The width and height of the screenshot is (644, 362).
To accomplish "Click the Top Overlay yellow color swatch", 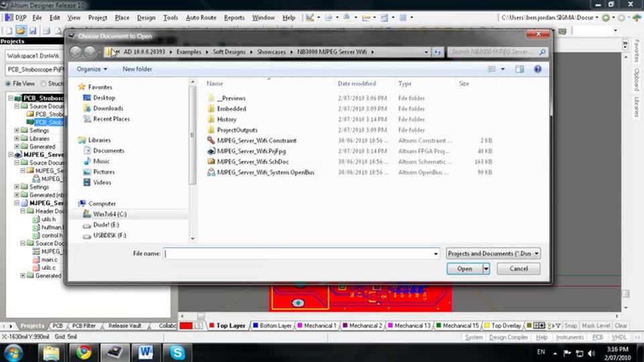I will 487,326.
